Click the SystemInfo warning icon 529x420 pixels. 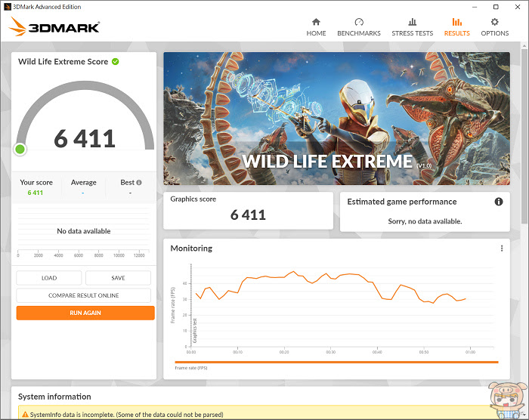(x=25, y=414)
